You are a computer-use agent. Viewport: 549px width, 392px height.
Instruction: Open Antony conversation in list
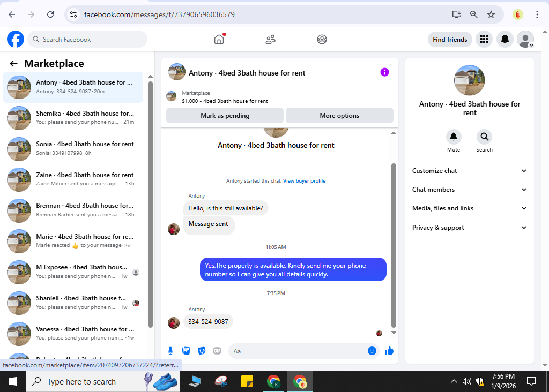click(73, 87)
